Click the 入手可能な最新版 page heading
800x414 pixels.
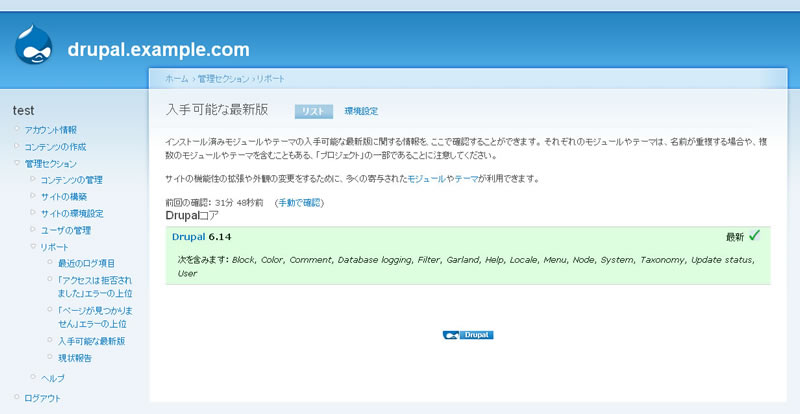(217, 110)
